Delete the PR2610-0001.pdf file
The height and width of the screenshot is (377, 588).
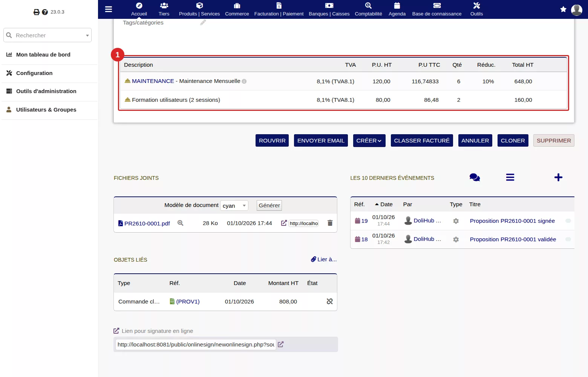point(330,223)
